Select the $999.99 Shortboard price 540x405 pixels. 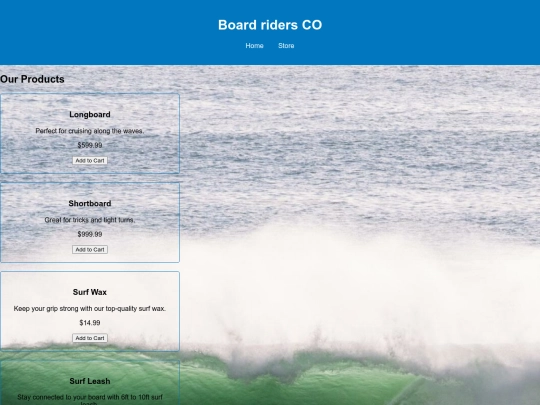click(90, 234)
